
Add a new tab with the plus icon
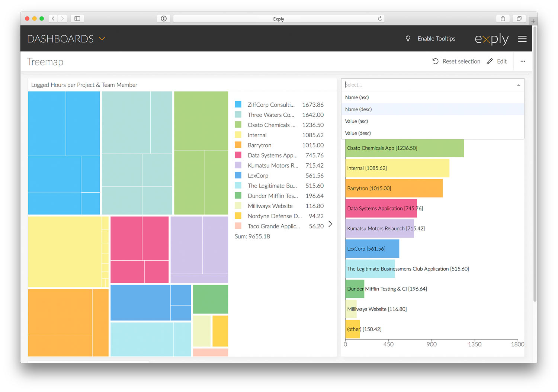pyautogui.click(x=533, y=21)
